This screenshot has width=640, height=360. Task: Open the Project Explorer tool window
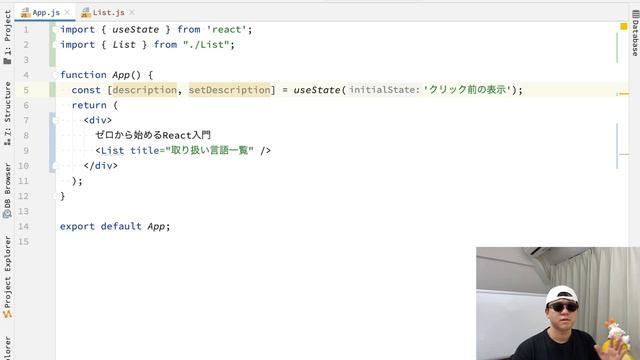pyautogui.click(x=7, y=277)
